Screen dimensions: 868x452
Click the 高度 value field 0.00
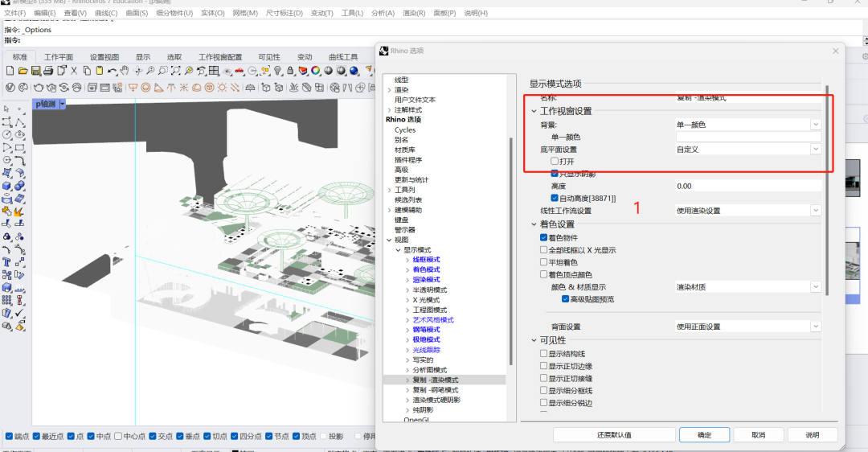point(748,186)
